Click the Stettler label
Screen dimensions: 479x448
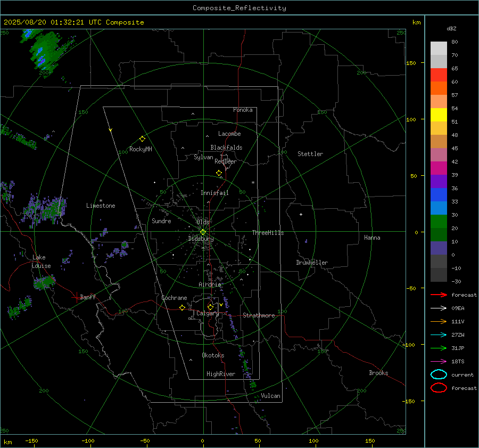(310, 154)
